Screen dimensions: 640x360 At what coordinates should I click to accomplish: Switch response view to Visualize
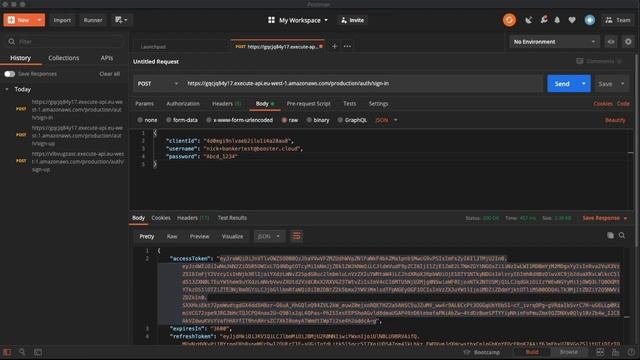click(x=232, y=236)
